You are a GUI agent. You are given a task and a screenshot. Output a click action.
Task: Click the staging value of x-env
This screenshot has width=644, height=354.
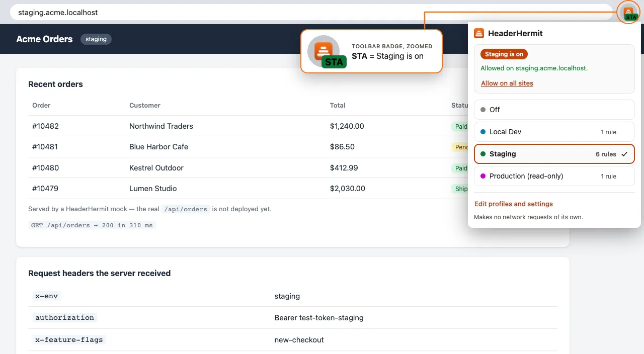[x=287, y=296]
